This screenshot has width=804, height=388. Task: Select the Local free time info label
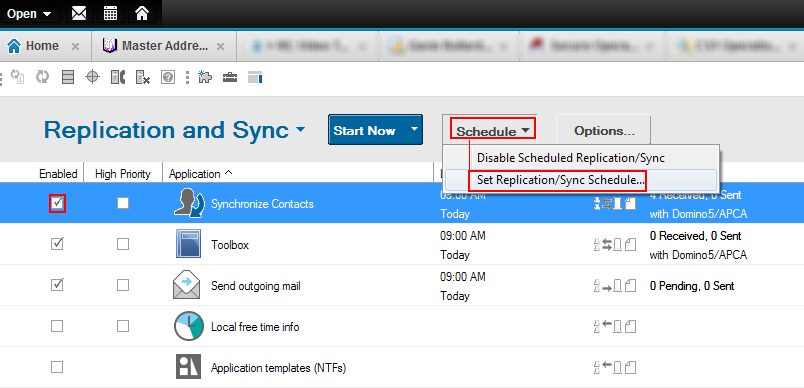point(255,326)
